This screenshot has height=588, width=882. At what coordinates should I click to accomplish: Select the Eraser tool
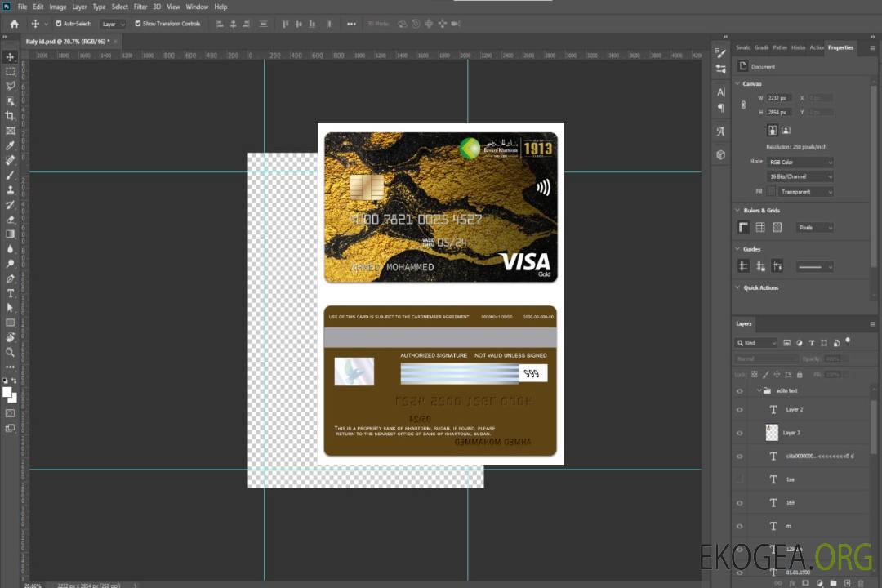pyautogui.click(x=10, y=220)
